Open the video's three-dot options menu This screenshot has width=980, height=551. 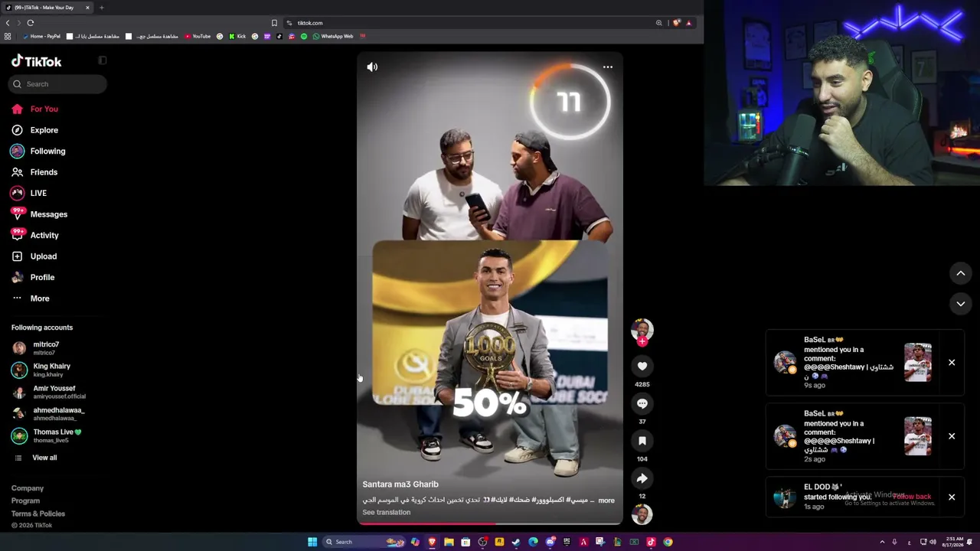click(x=608, y=67)
